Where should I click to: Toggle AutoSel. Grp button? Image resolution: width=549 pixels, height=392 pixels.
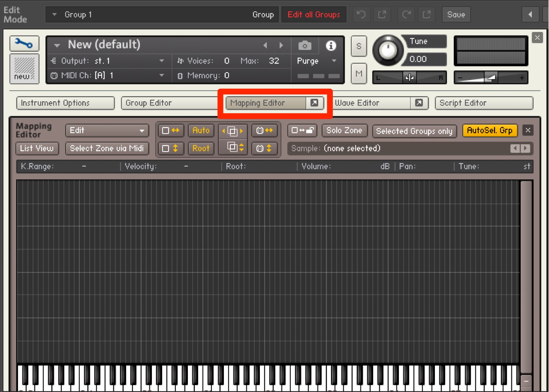pyautogui.click(x=490, y=130)
